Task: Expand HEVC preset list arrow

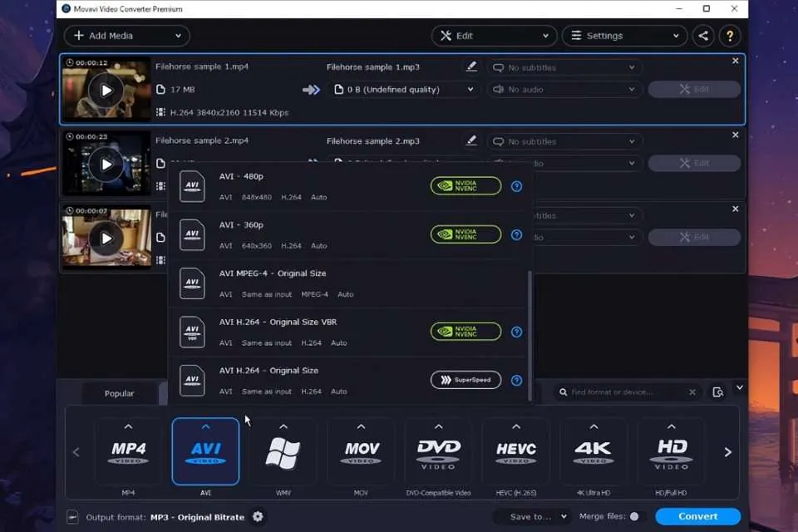Action: pos(516,426)
